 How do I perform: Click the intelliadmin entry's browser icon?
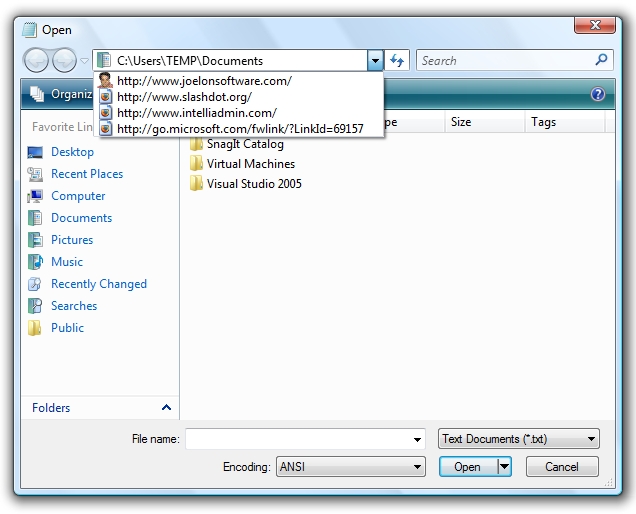tap(105, 113)
